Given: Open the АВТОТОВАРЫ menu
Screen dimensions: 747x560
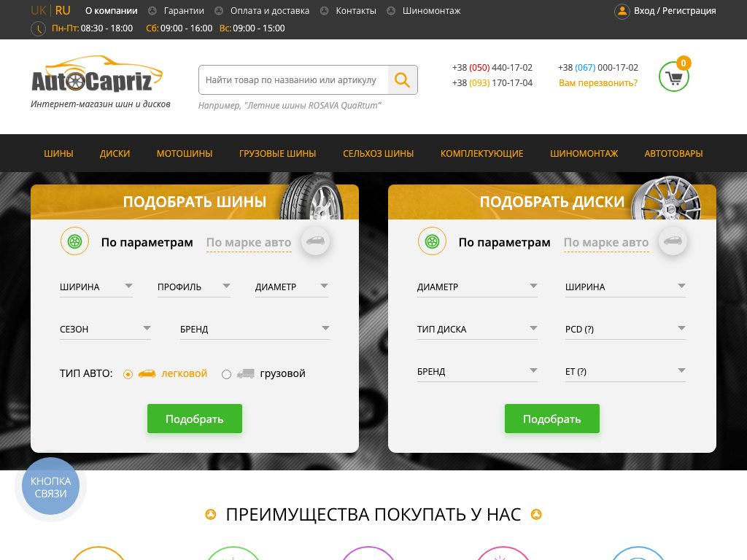Looking at the screenshot, I should tap(673, 153).
